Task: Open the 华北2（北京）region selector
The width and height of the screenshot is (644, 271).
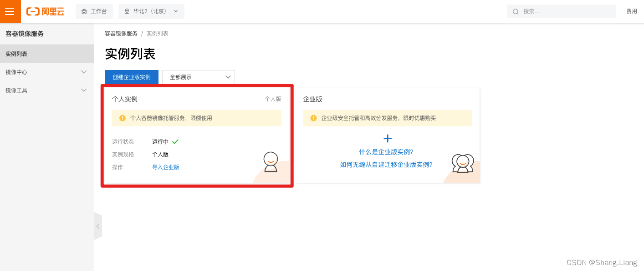Action: [151, 11]
